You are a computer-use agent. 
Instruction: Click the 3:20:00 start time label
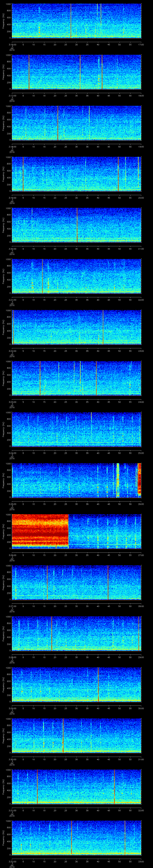[x=12, y=249]
